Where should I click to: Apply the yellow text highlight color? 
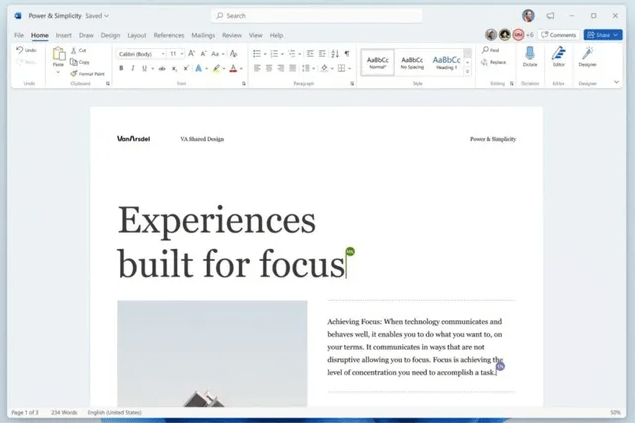click(216, 68)
